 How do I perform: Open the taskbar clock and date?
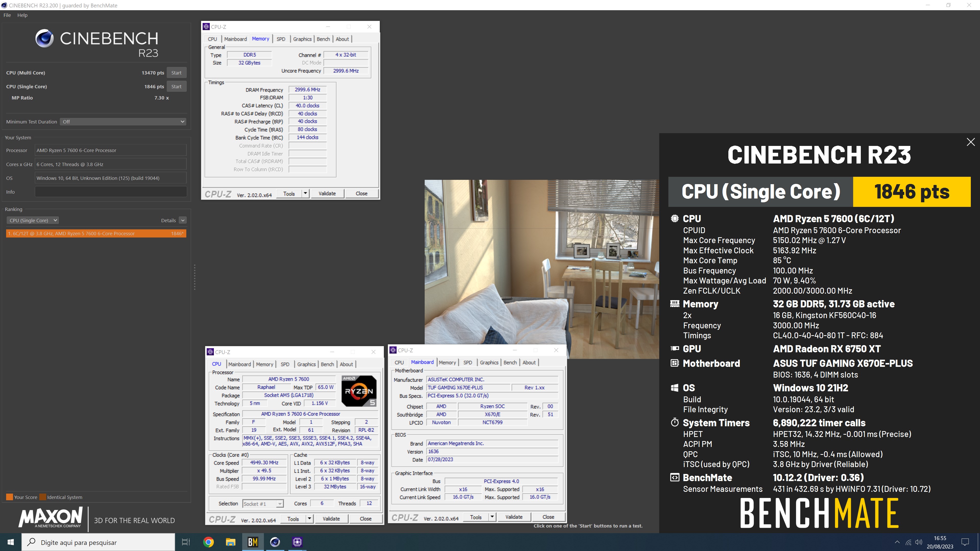(x=940, y=542)
